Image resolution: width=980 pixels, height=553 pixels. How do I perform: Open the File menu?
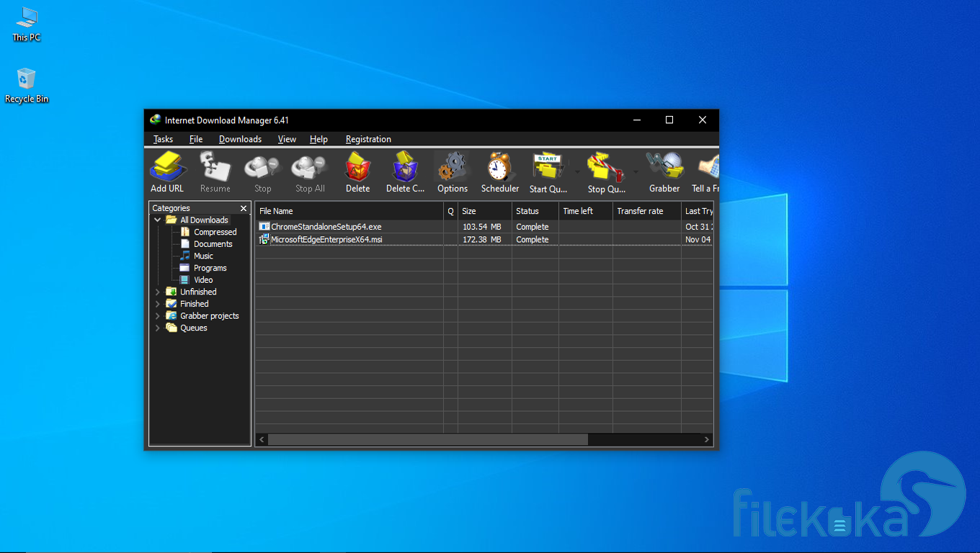(x=196, y=139)
